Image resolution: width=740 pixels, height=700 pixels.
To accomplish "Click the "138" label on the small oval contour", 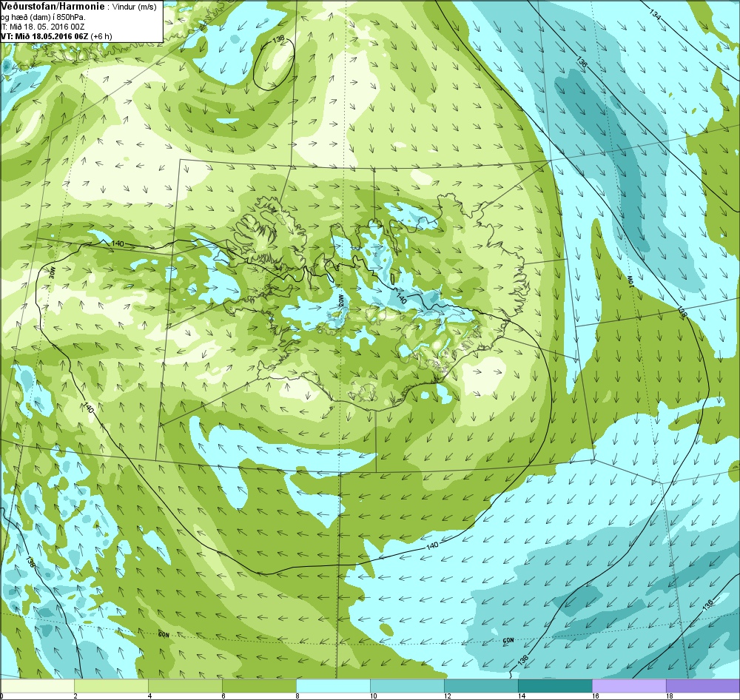I will [x=280, y=40].
